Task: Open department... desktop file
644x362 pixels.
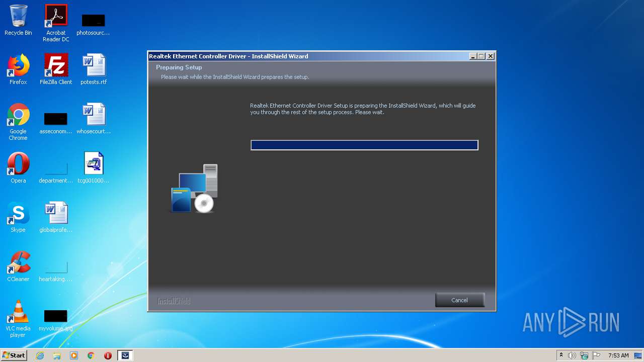Action: (56, 172)
